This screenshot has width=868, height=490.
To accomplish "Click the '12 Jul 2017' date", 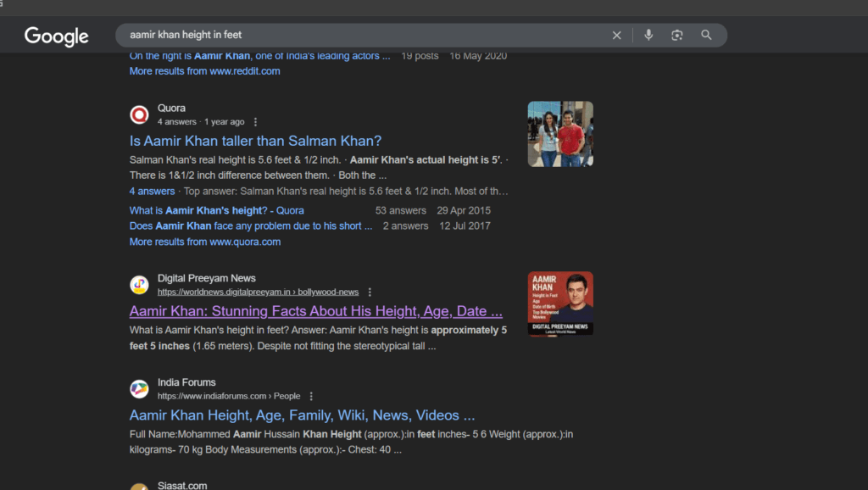I will tap(465, 226).
